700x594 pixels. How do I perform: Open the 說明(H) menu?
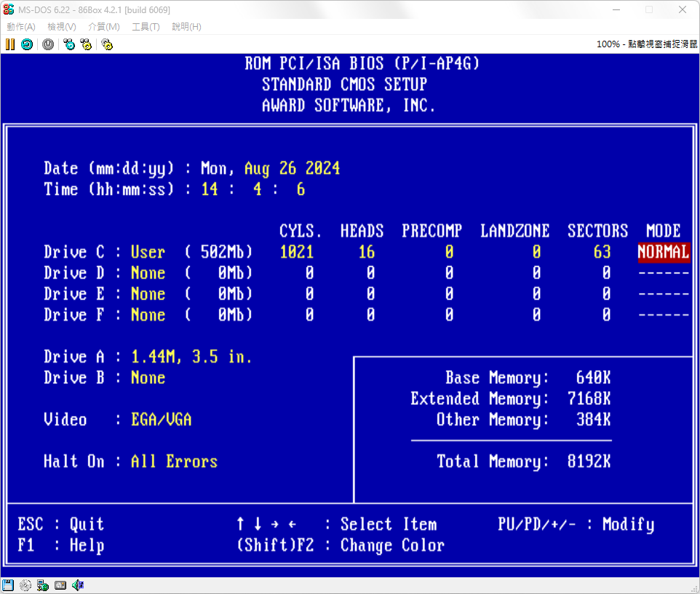tap(186, 26)
